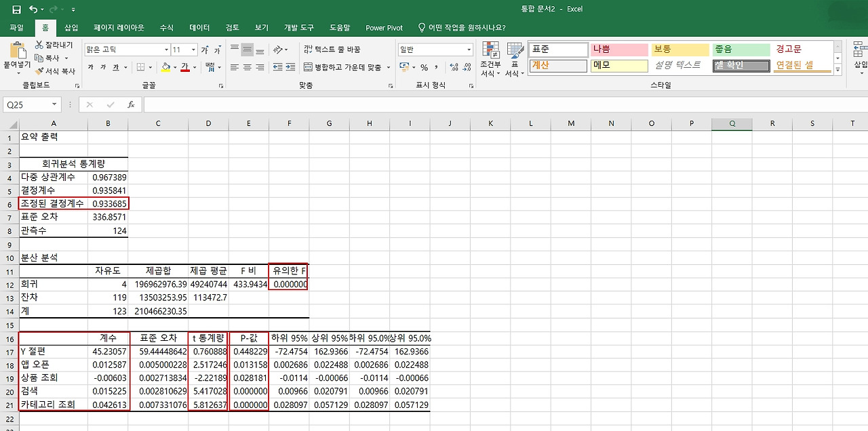Toggle bold formatting (bold 가)

click(91, 67)
